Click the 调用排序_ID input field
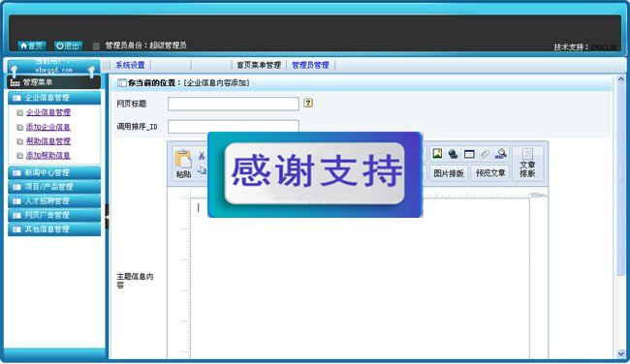This screenshot has height=364, width=630. (233, 126)
